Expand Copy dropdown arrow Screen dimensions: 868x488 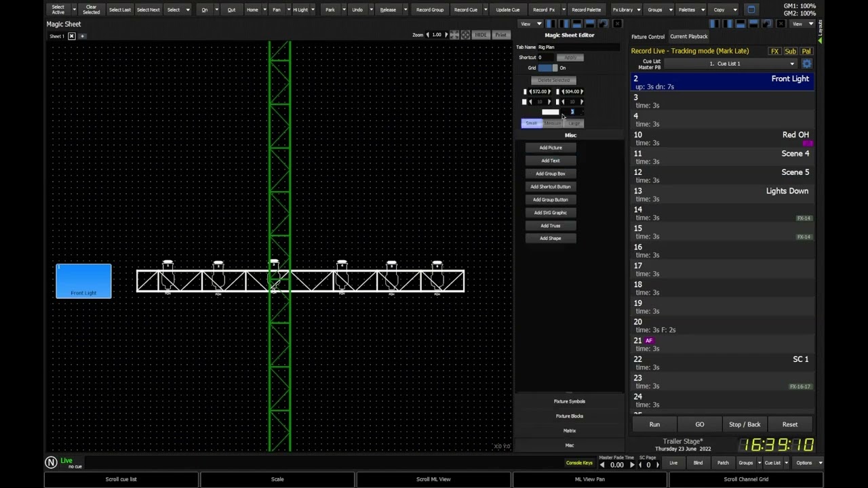pyautogui.click(x=734, y=9)
